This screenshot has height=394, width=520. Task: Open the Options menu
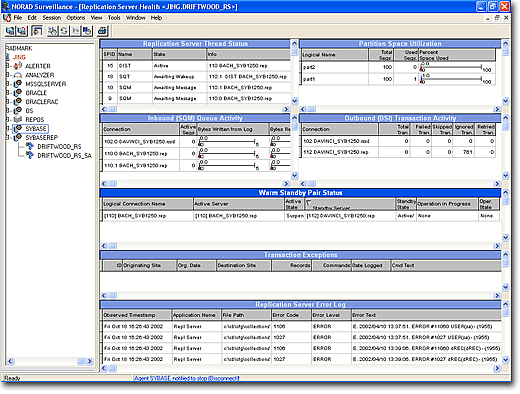(x=76, y=18)
